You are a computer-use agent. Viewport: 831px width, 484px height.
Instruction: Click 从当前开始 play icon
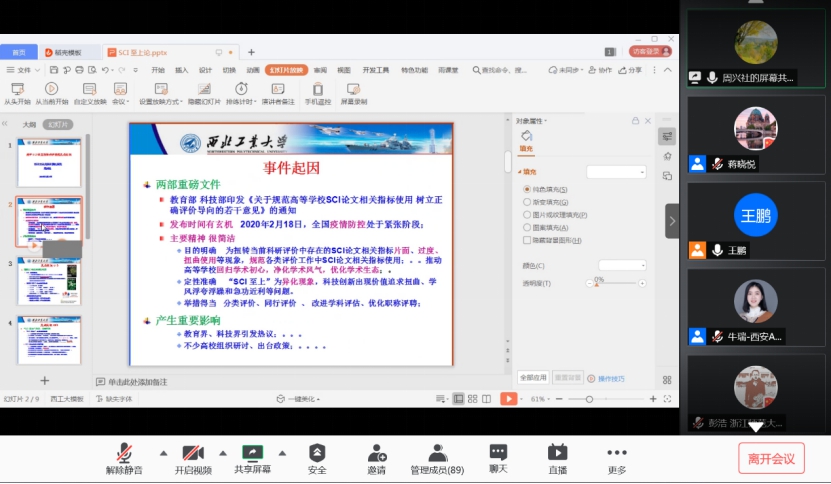[51, 89]
